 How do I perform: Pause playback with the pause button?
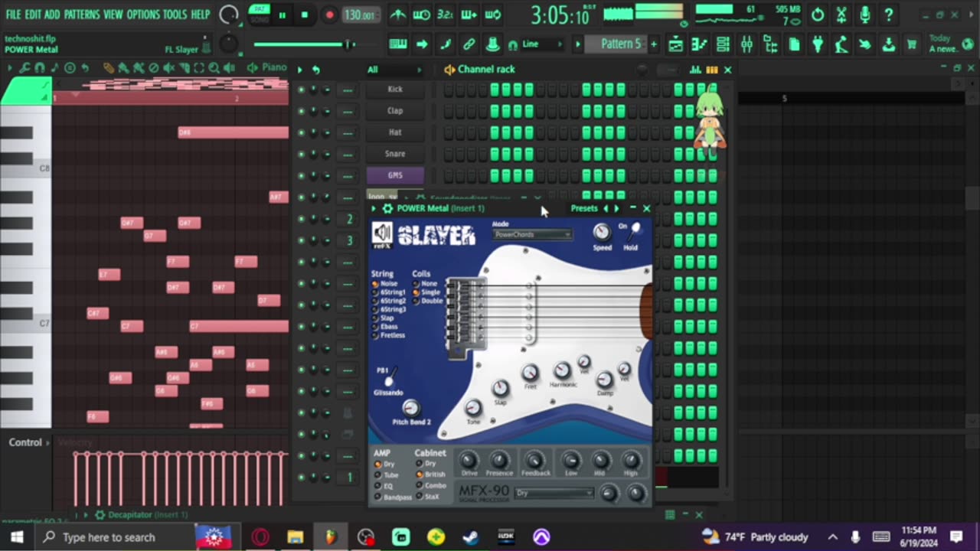tap(282, 15)
